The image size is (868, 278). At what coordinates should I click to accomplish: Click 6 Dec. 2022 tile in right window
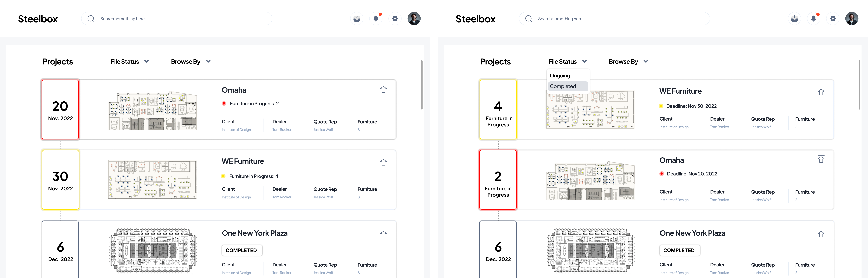pyautogui.click(x=498, y=249)
